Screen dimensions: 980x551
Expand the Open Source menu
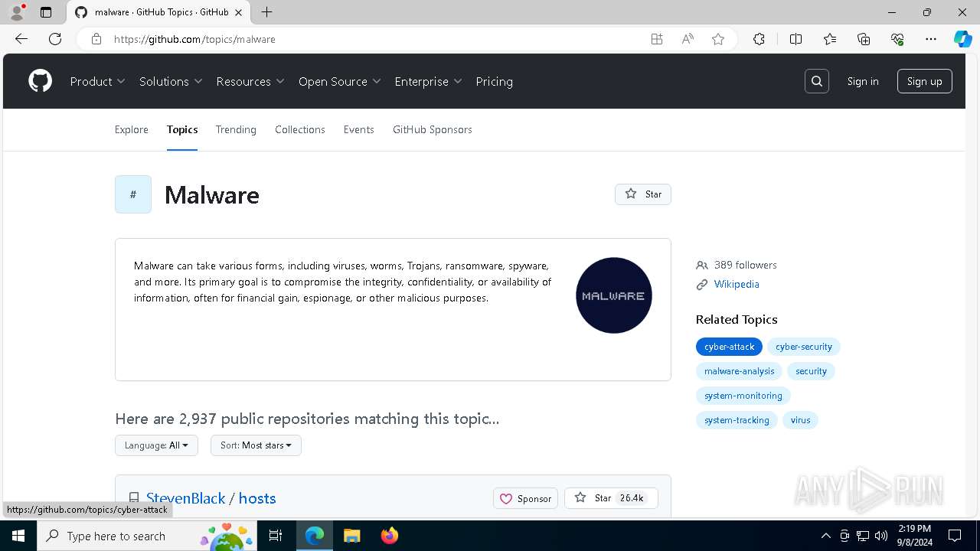coord(340,81)
